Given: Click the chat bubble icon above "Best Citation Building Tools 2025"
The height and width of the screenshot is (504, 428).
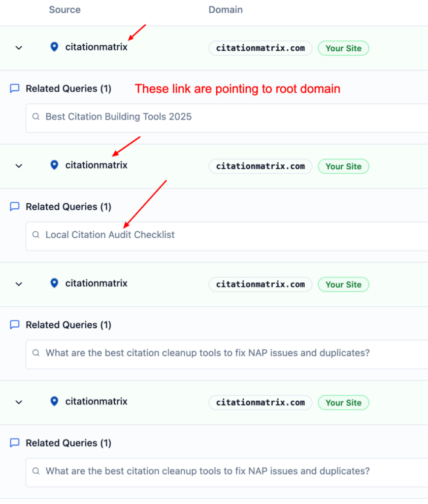Looking at the screenshot, I should pyautogui.click(x=15, y=89).
